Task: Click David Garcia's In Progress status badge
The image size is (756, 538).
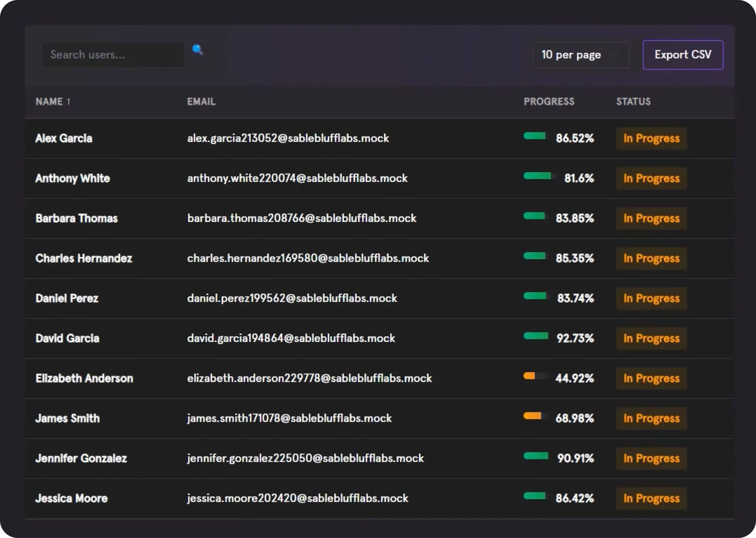Action: pos(651,338)
